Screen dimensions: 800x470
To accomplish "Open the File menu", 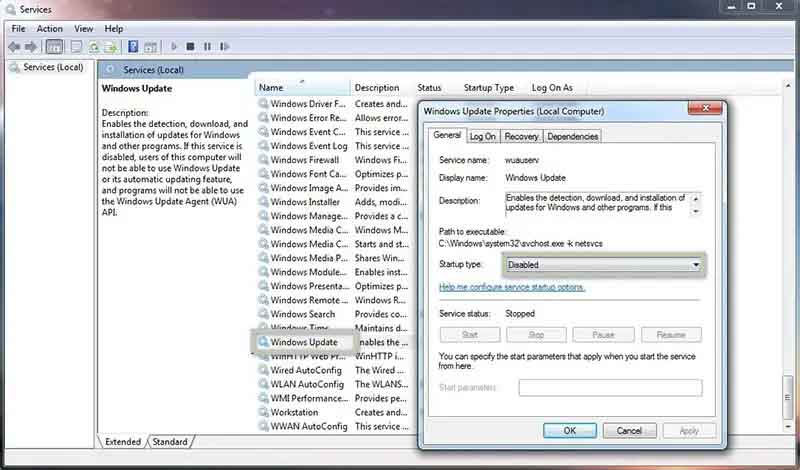I will (18, 29).
